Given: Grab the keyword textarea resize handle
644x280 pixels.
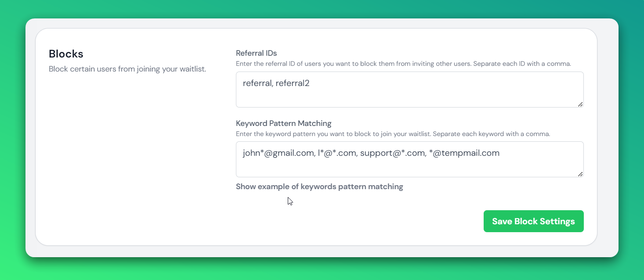Looking at the screenshot, I should click(x=580, y=174).
